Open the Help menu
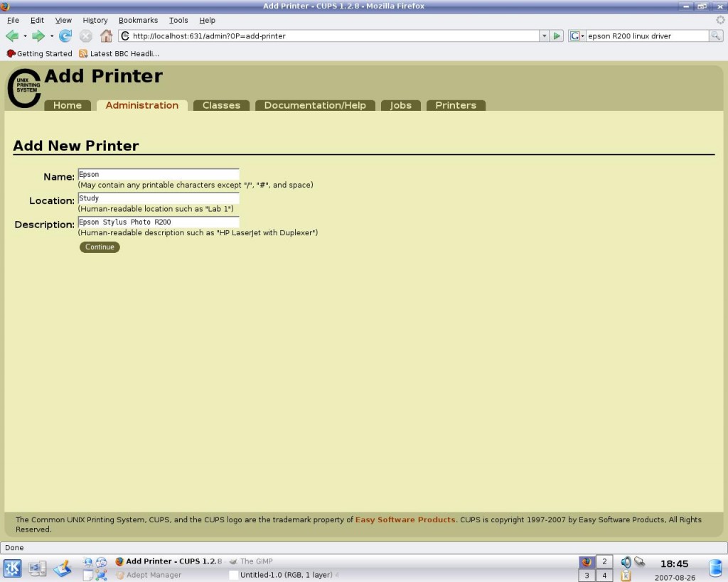 pyautogui.click(x=207, y=20)
